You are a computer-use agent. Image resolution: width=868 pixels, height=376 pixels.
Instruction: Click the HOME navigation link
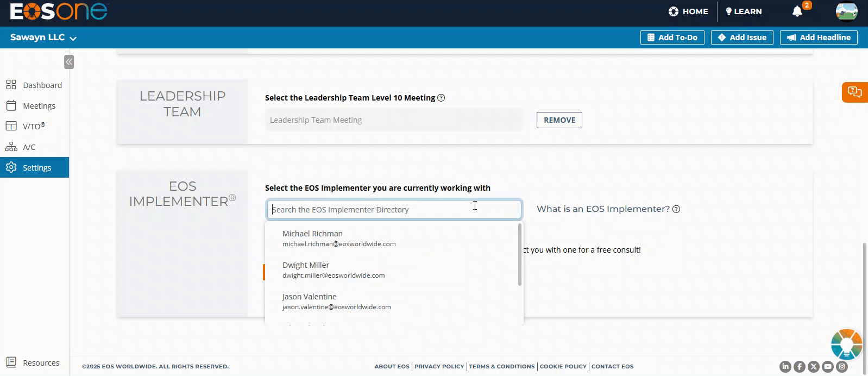[688, 11]
